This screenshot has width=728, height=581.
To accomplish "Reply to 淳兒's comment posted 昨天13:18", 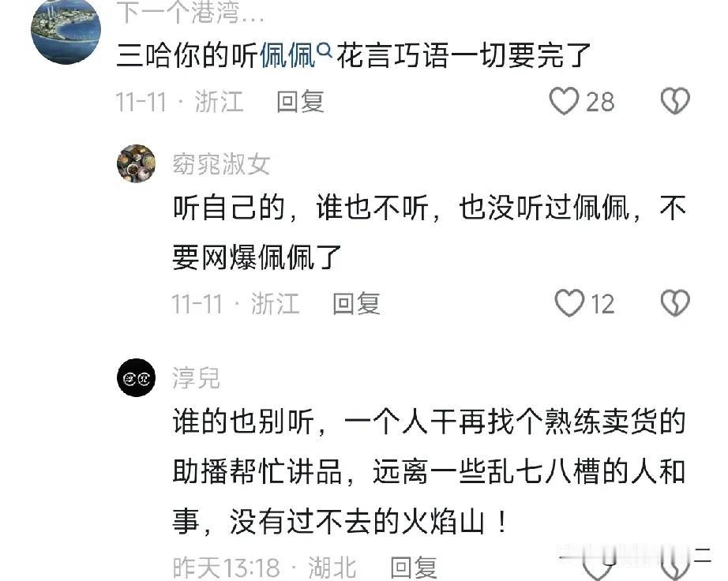I will click(x=413, y=568).
